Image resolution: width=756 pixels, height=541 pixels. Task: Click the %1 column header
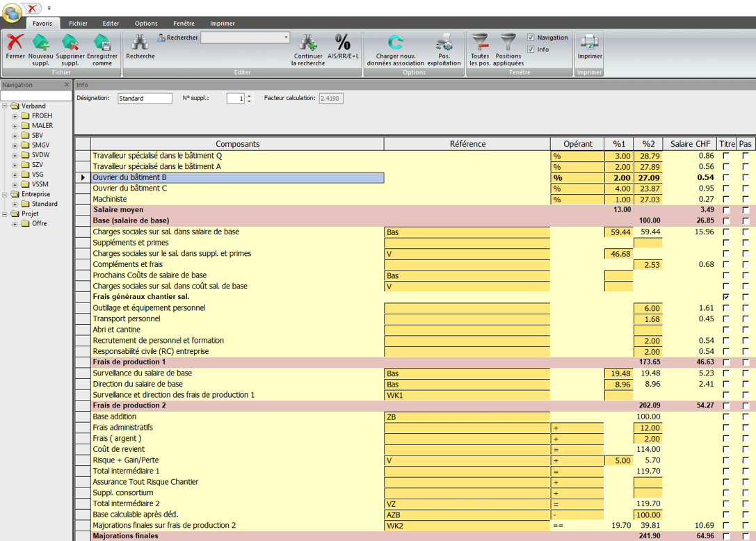(x=619, y=144)
